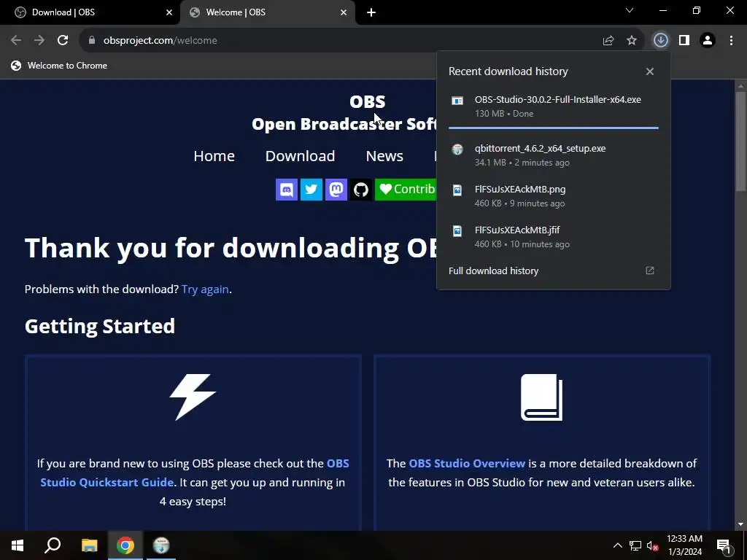The width and height of the screenshot is (747, 560).
Task: Open FIFSuJsXEAckMtB.jfif download entry
Action: click(554, 237)
